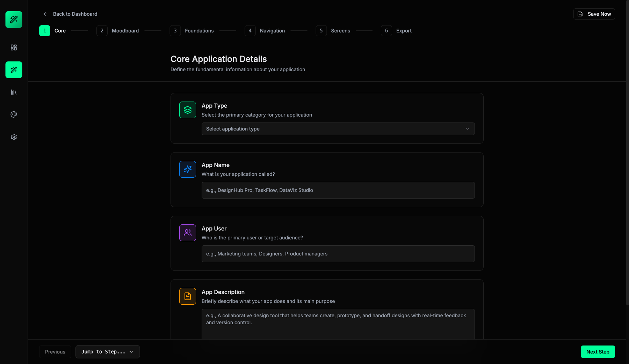Click the floppy disk save icon
Image resolution: width=629 pixels, height=364 pixels.
click(x=580, y=14)
